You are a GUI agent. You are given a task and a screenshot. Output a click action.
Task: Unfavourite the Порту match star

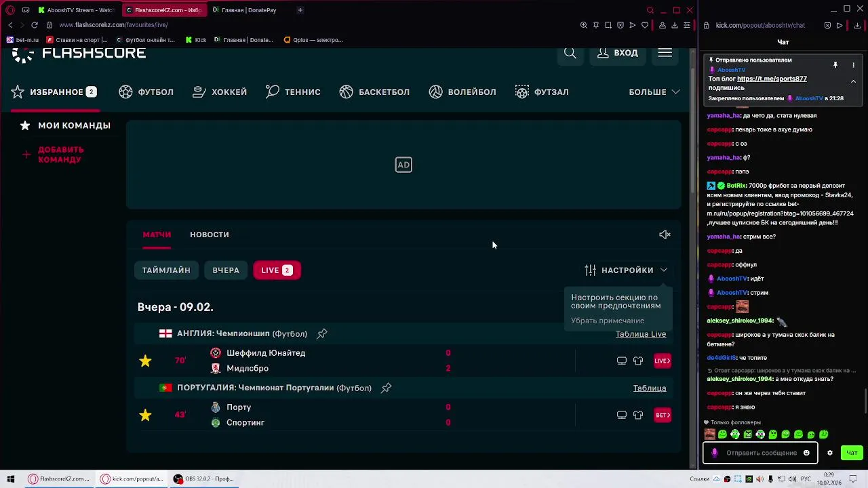pos(145,415)
